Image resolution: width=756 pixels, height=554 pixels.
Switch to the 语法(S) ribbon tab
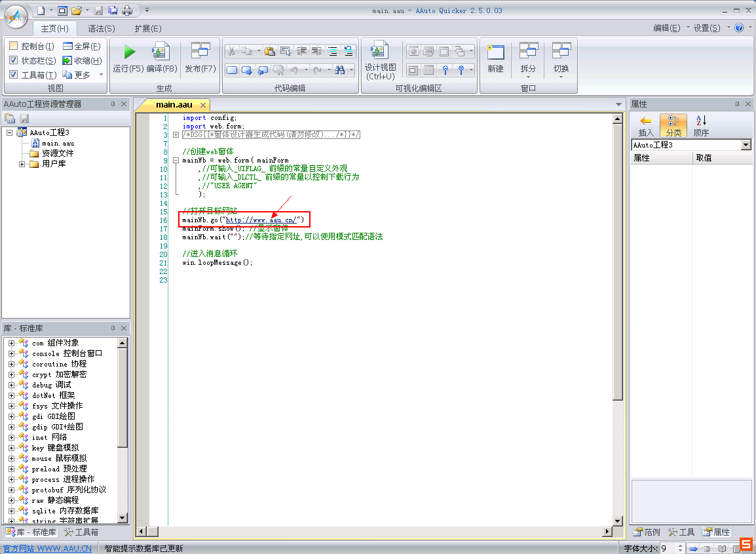coord(101,28)
